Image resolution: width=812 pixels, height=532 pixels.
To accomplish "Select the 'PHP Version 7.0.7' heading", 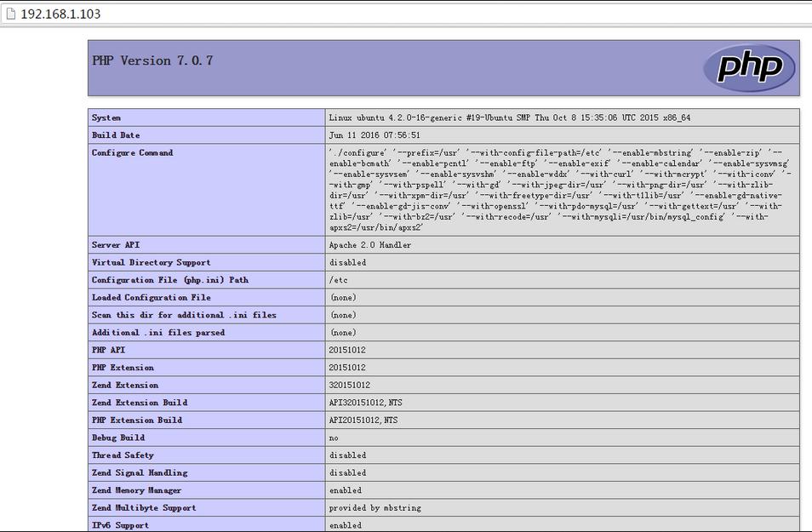I will pyautogui.click(x=152, y=60).
